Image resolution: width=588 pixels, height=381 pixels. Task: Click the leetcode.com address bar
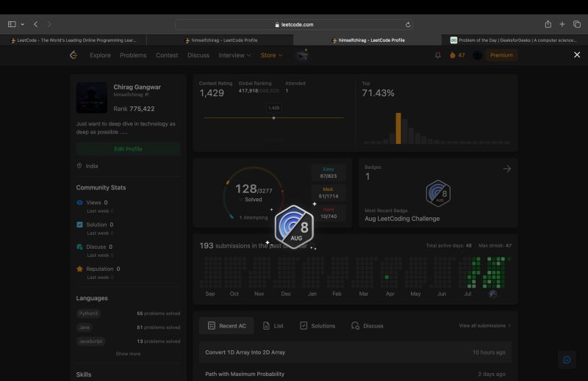click(x=294, y=24)
